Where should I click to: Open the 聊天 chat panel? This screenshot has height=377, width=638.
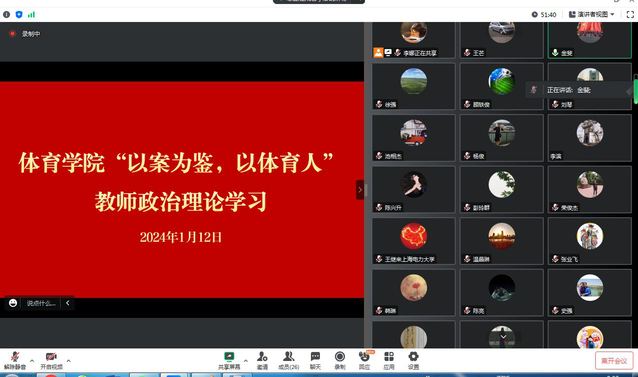coord(315,360)
